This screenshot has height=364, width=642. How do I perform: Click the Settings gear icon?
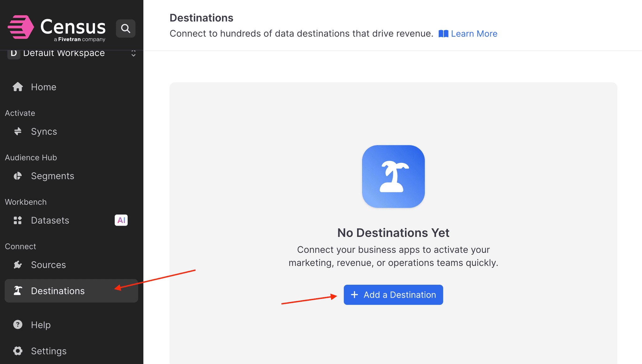pos(18,351)
